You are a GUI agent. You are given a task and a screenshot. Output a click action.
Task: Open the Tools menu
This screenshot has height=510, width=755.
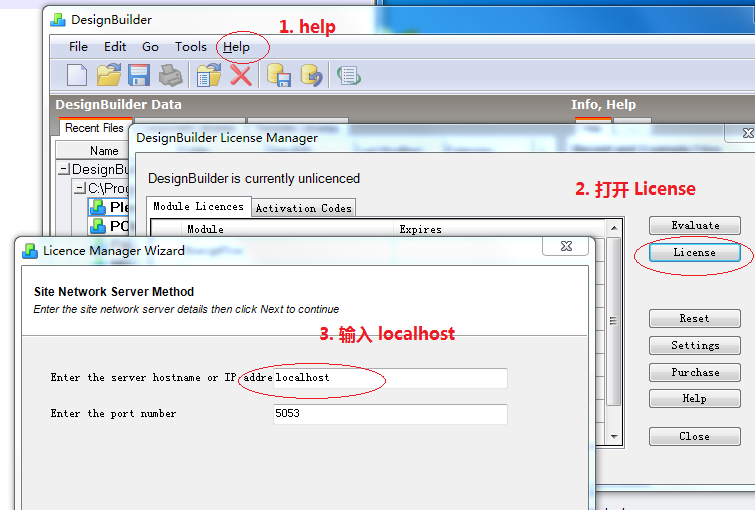[x=190, y=47]
